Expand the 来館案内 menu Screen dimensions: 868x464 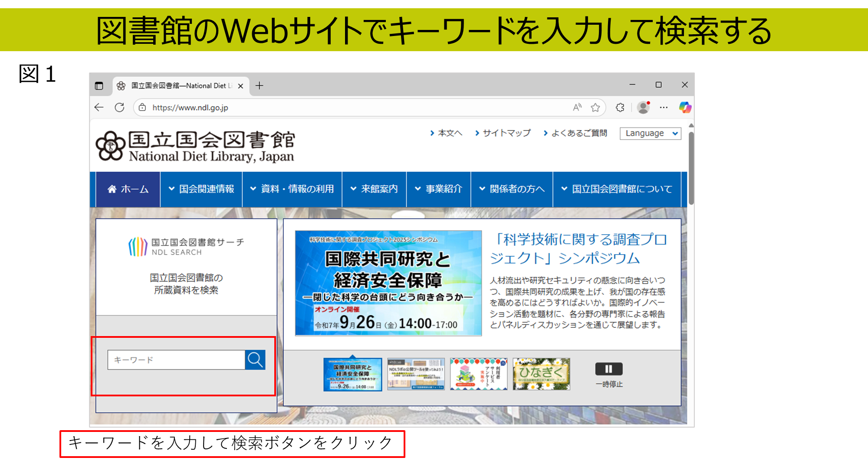pyautogui.click(x=374, y=189)
